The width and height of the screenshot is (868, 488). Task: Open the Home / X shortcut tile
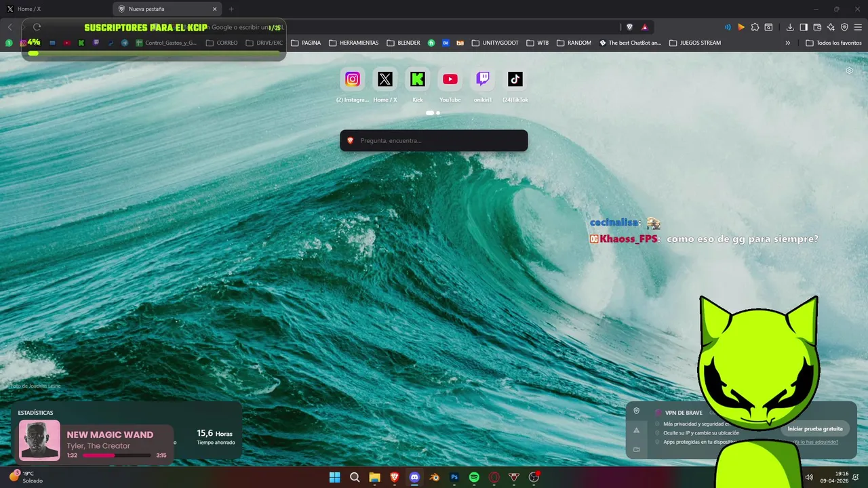[x=385, y=79]
